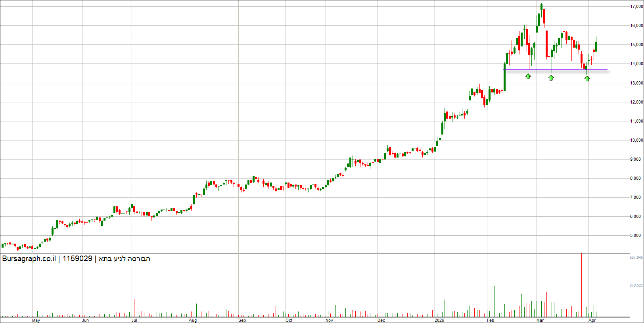The image size is (644, 323).
Task: Click the 7,000 price axis label
Action: (x=635, y=197)
